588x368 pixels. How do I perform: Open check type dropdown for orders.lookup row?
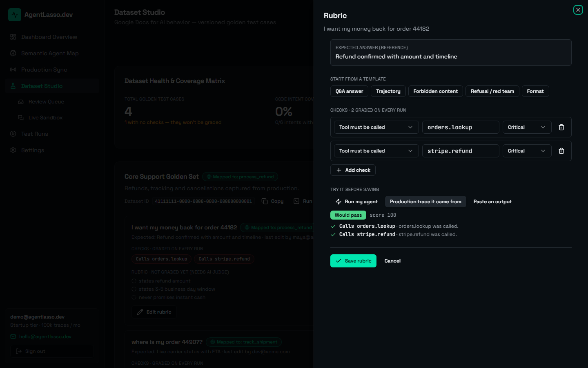click(376, 127)
